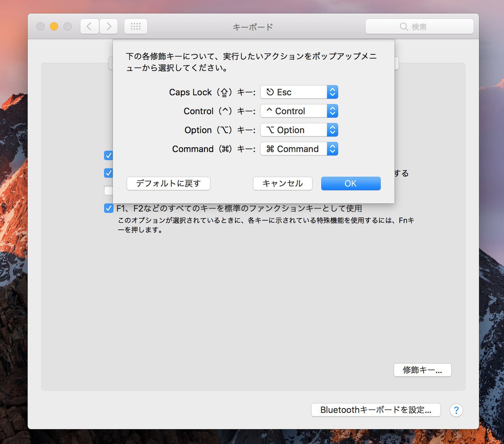Click the forward navigation arrow
Viewport: 504px width, 444px height.
109,26
